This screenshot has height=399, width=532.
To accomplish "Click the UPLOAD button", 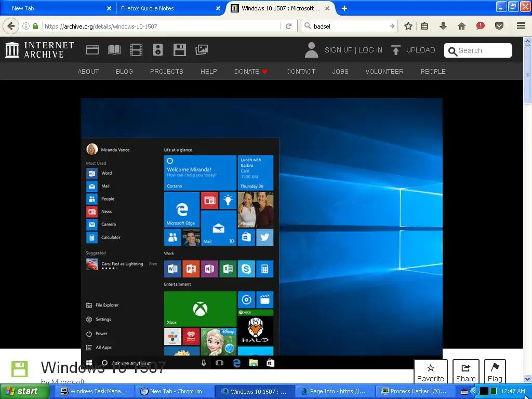I will pos(413,50).
